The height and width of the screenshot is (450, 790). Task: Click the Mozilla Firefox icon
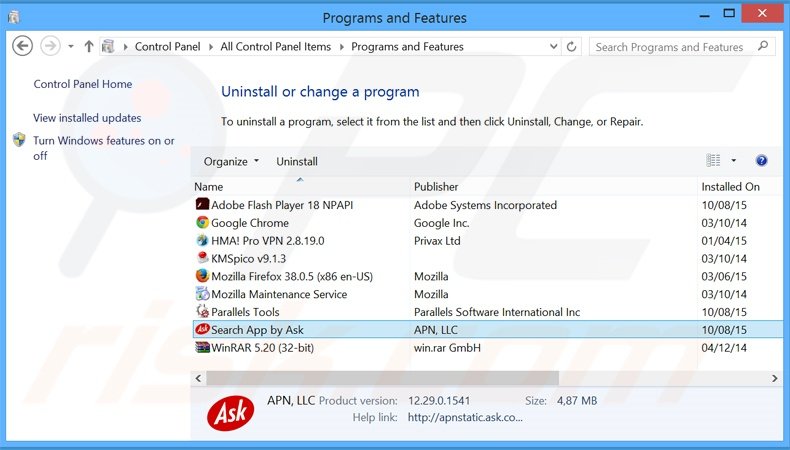202,276
